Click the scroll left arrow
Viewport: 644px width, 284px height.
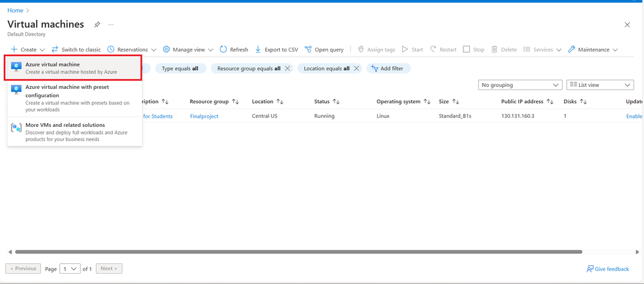click(10, 252)
